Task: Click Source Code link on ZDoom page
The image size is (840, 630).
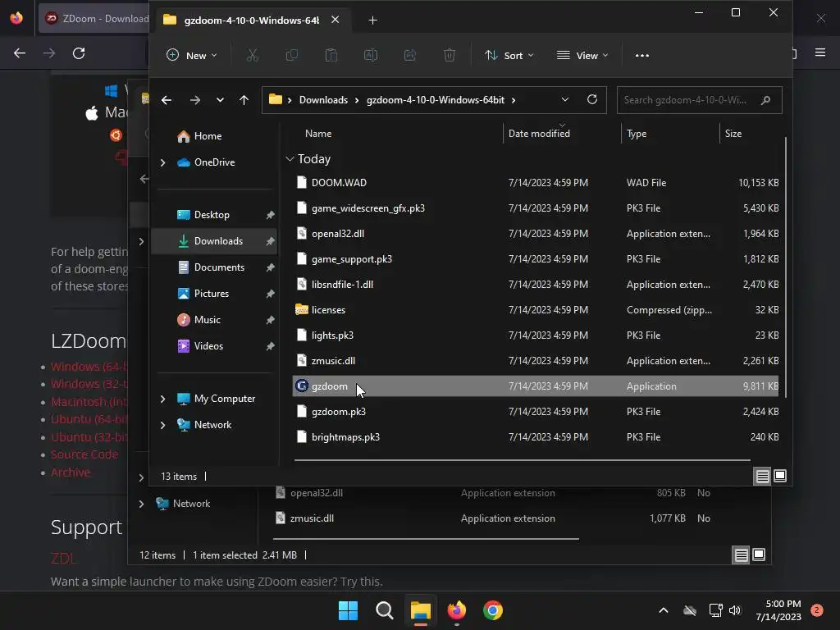Action: tap(84, 454)
